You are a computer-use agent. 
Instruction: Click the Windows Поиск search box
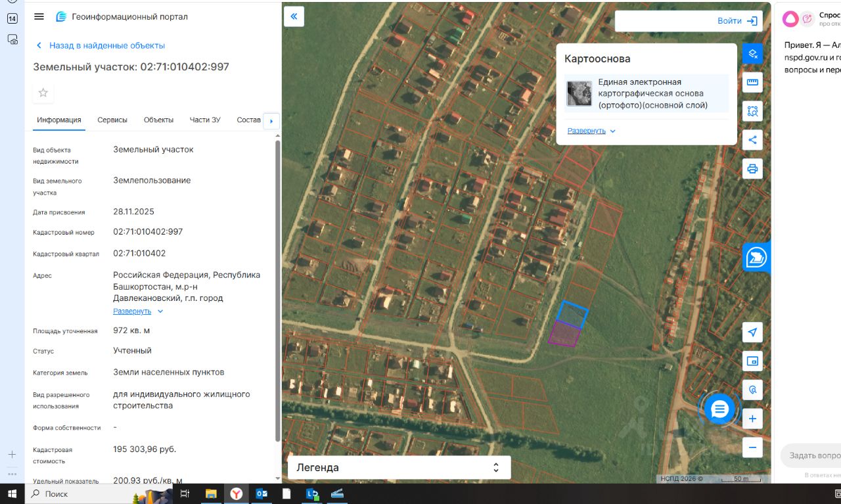click(x=79, y=493)
